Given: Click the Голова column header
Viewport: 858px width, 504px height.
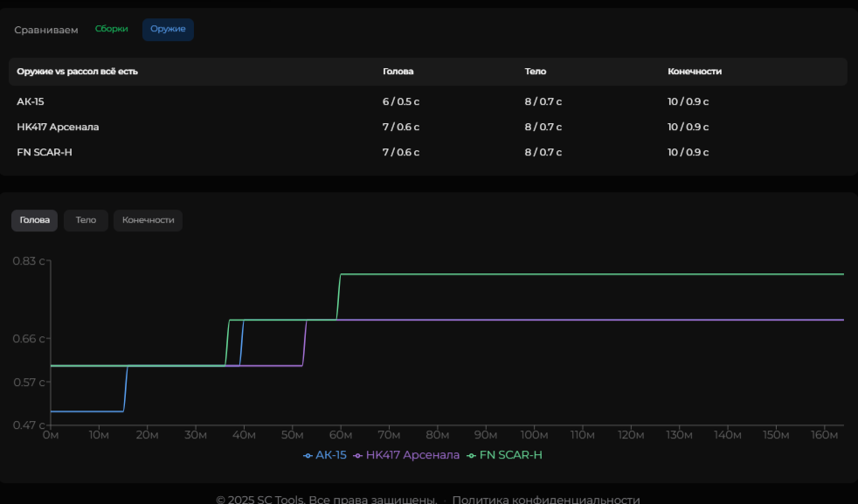Looking at the screenshot, I should point(398,72).
